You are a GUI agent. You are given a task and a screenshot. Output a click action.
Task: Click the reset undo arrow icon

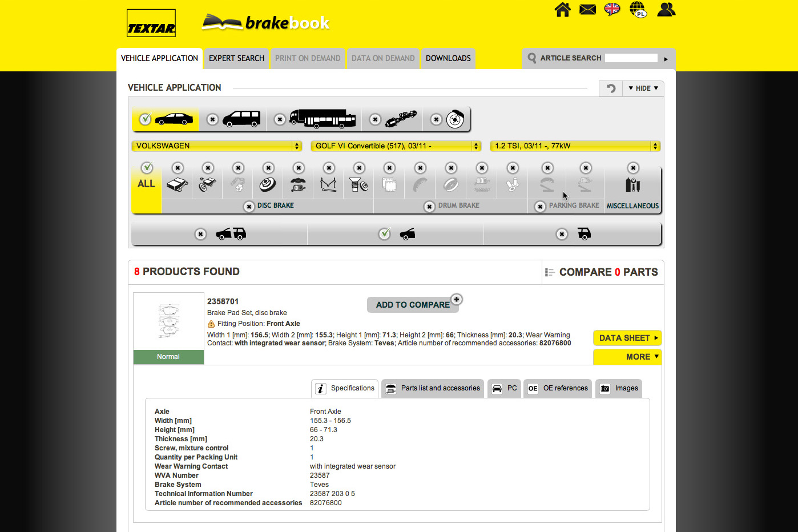[x=611, y=88]
